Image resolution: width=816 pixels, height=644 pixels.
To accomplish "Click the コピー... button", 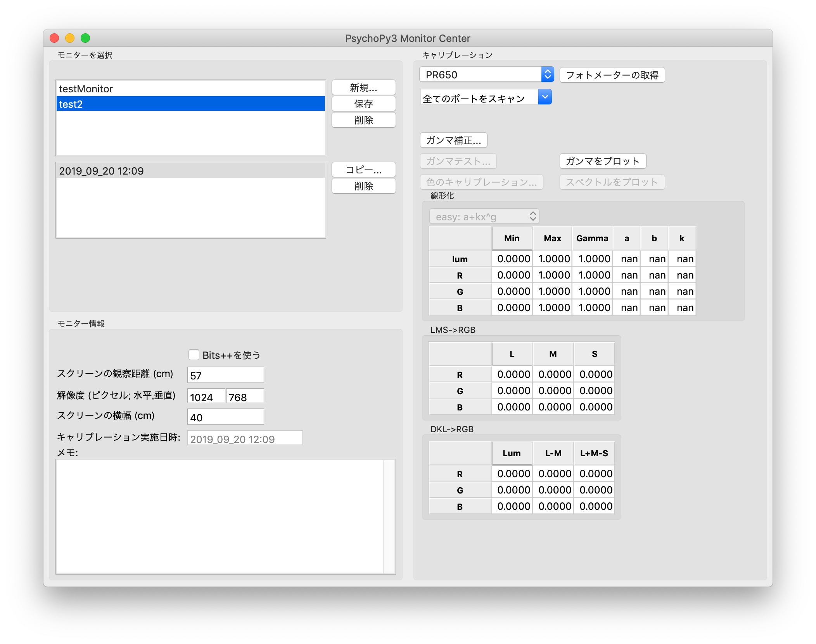I will 363,170.
